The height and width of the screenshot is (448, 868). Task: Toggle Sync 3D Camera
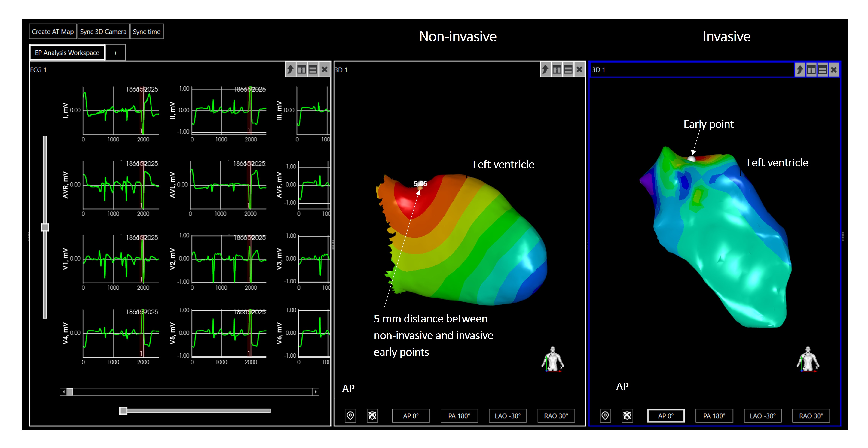tap(103, 32)
